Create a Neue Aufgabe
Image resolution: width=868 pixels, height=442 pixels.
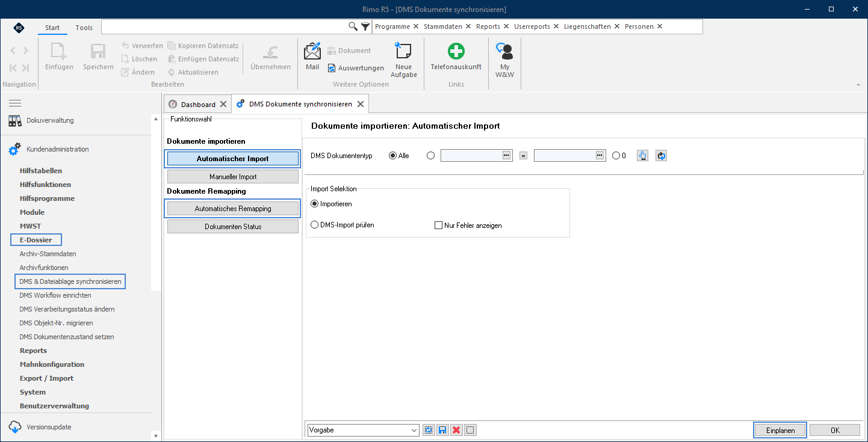pyautogui.click(x=404, y=60)
